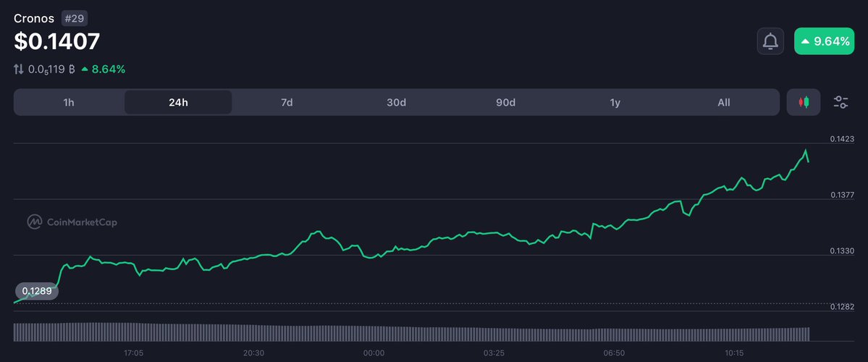Click the 20:30 time axis label
Viewport: 868px width, 362px height.
click(253, 353)
